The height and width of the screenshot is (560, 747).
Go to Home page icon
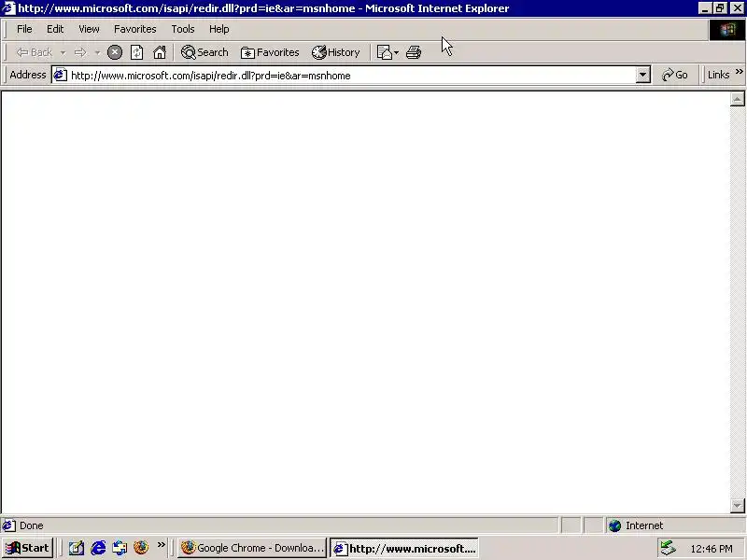coord(160,52)
